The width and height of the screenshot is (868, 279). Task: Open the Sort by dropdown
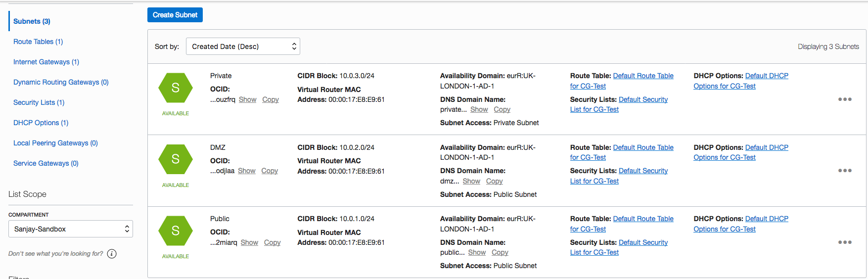(x=243, y=46)
